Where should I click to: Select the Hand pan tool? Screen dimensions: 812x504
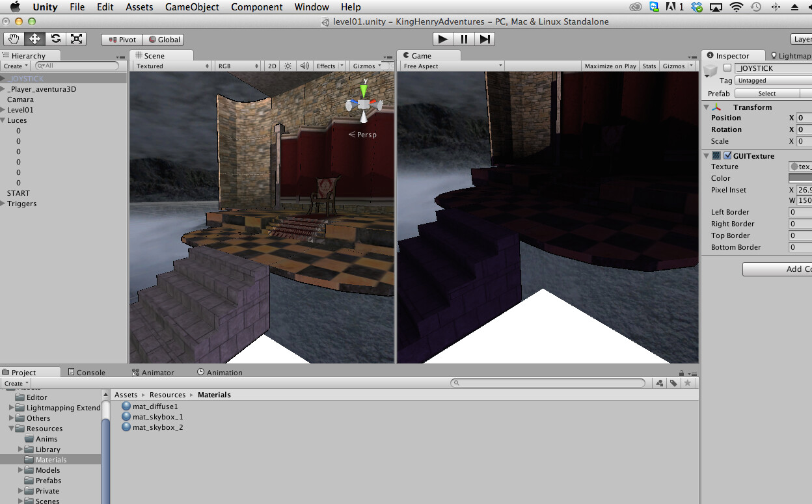click(13, 39)
